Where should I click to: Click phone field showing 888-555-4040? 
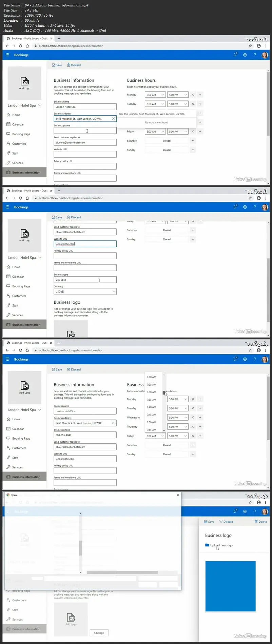click(85, 435)
